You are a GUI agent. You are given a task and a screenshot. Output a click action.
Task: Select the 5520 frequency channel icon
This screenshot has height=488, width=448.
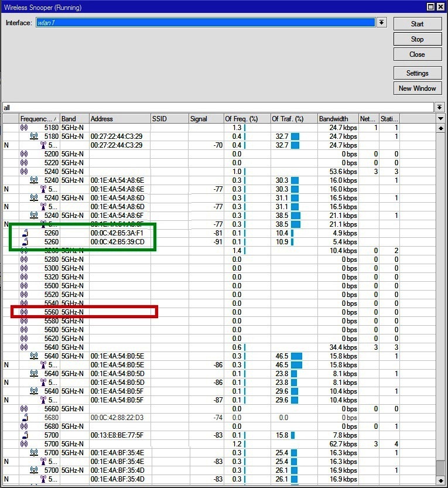coord(24,295)
